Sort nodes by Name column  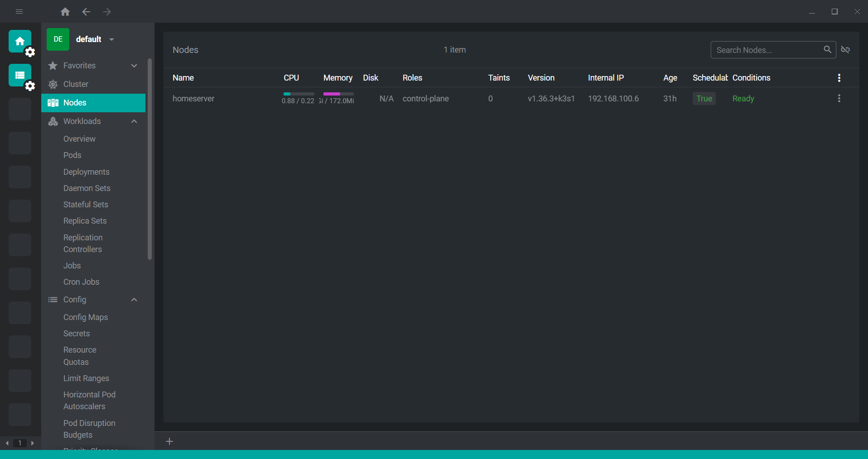pos(183,78)
